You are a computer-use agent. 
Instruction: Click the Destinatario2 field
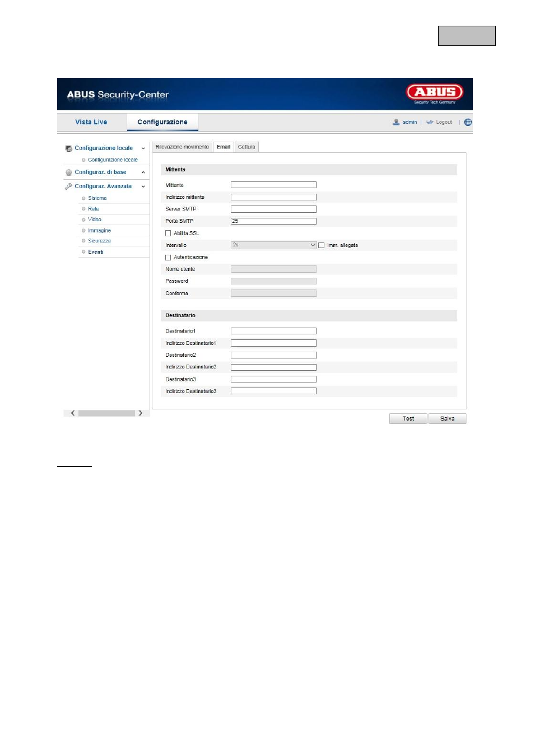point(273,355)
